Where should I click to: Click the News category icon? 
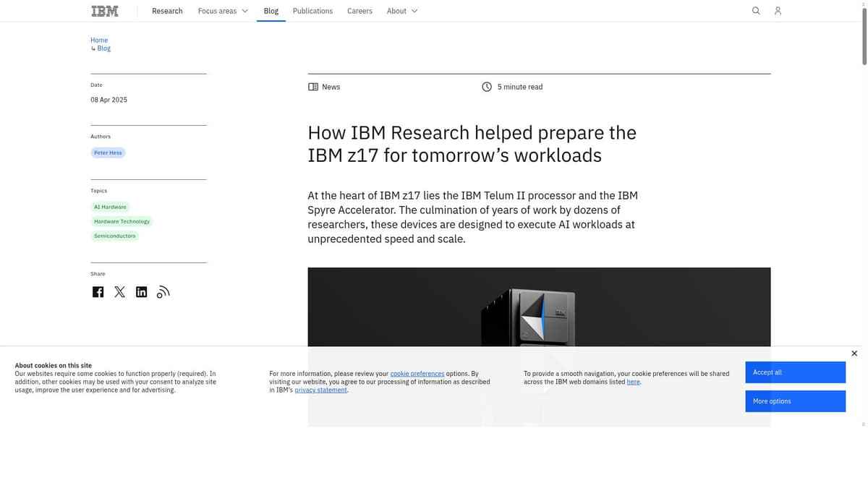314,87
